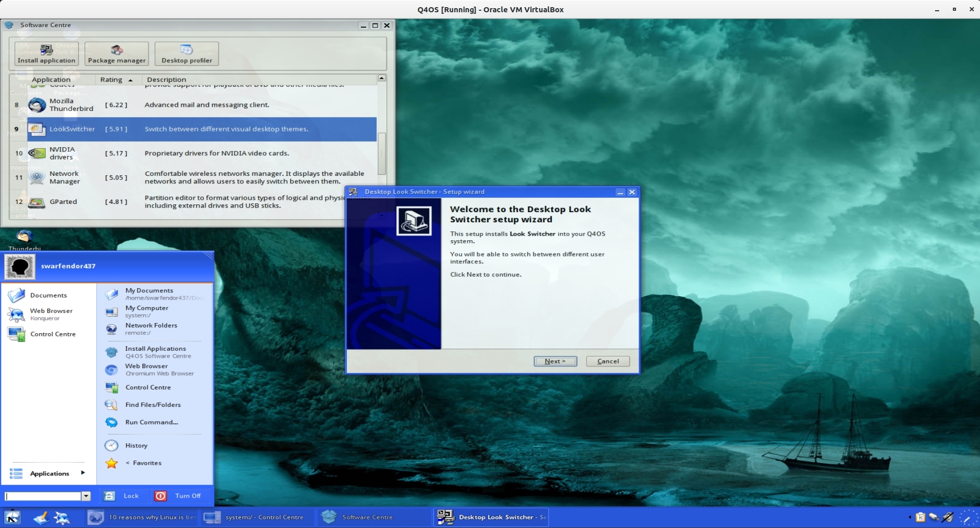Open Install Applications Q4OS Software Centre

pyautogui.click(x=155, y=352)
